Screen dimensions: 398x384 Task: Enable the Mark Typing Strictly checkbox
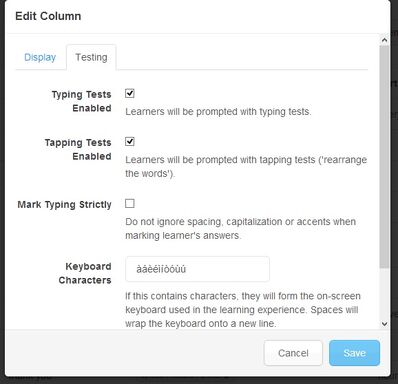(x=130, y=203)
